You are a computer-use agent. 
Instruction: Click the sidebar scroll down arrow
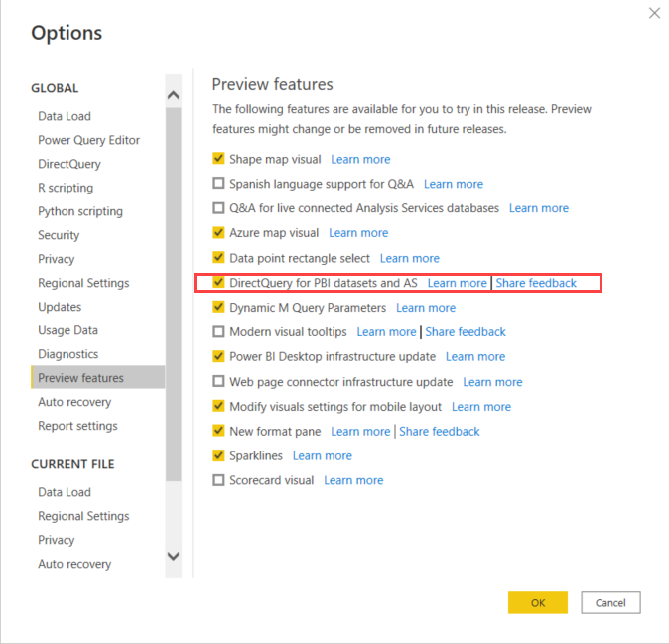(174, 556)
